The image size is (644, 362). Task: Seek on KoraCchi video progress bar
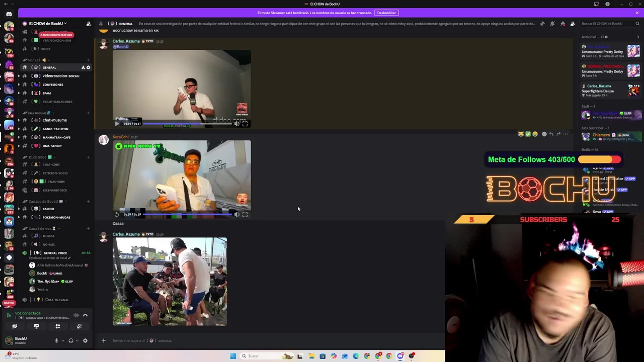pyautogui.click(x=188, y=215)
